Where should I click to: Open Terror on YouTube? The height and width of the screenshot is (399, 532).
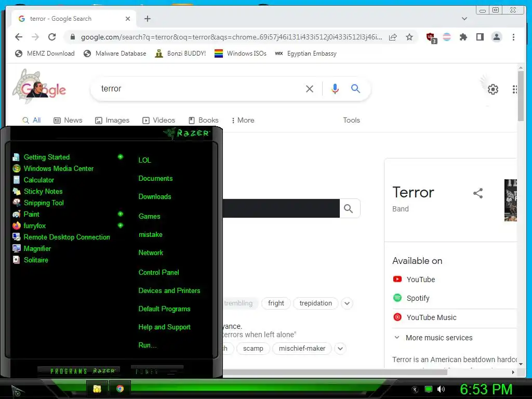pyautogui.click(x=414, y=279)
